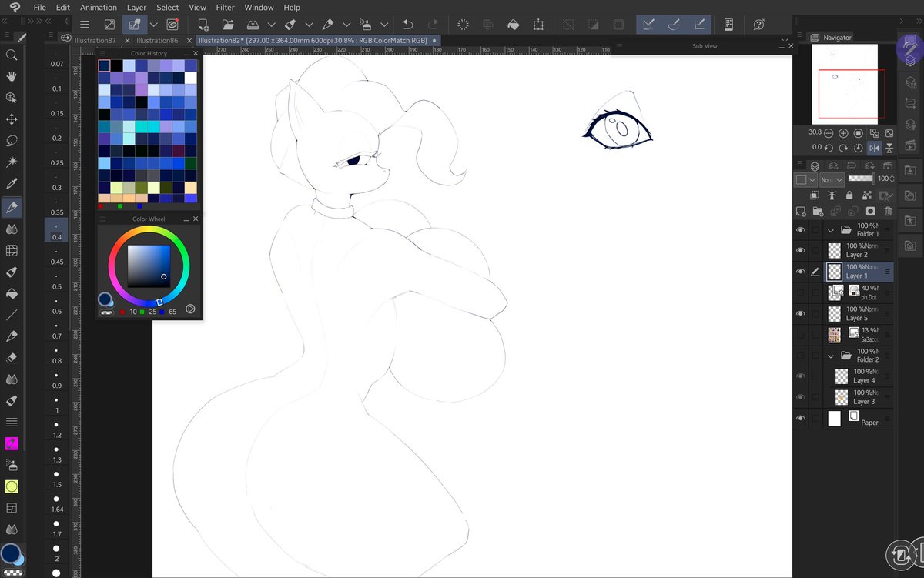Viewport: 924px width, 578px height.
Task: Select the Auto select wand tool
Action: (12, 163)
